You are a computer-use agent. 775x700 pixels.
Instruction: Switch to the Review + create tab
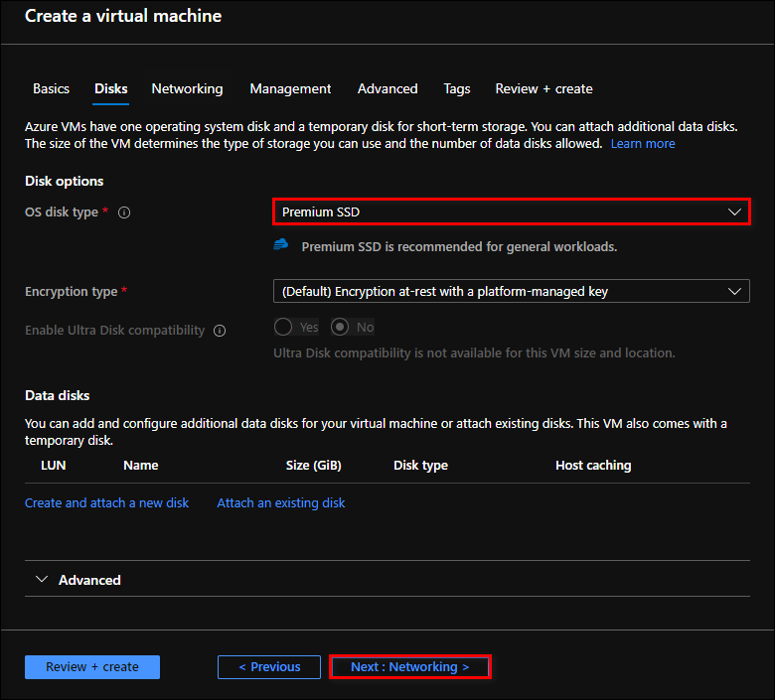click(x=543, y=88)
